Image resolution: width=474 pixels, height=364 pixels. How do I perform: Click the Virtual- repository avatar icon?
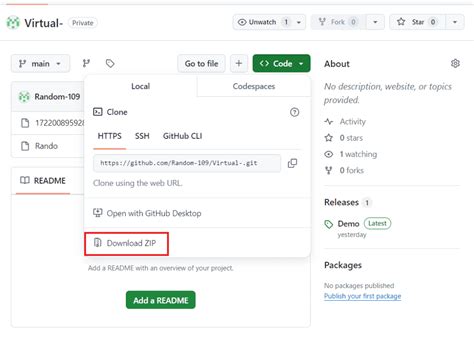(13, 23)
